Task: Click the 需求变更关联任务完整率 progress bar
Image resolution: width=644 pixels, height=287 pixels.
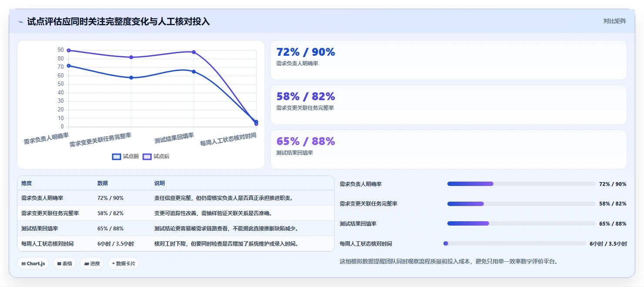Action: [521, 204]
